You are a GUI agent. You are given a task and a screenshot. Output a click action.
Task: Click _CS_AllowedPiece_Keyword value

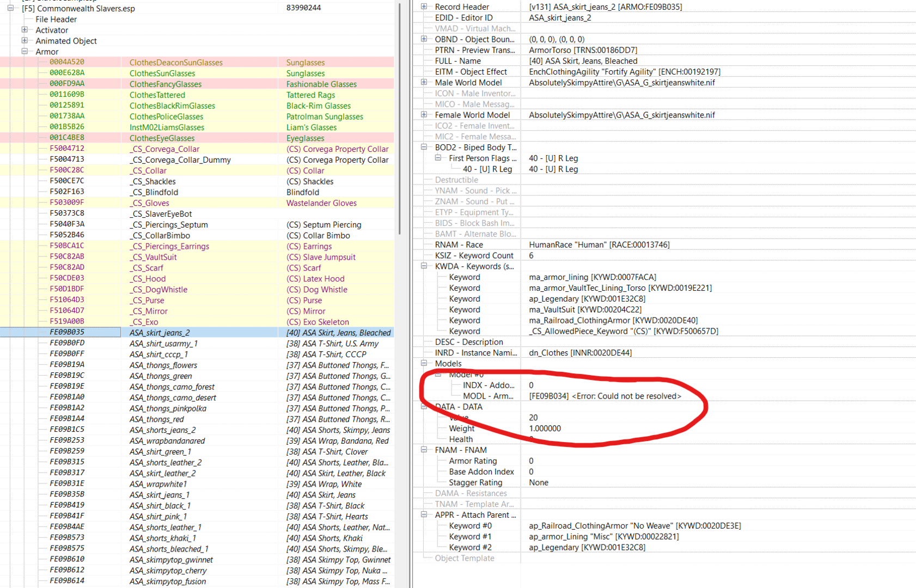(x=624, y=331)
